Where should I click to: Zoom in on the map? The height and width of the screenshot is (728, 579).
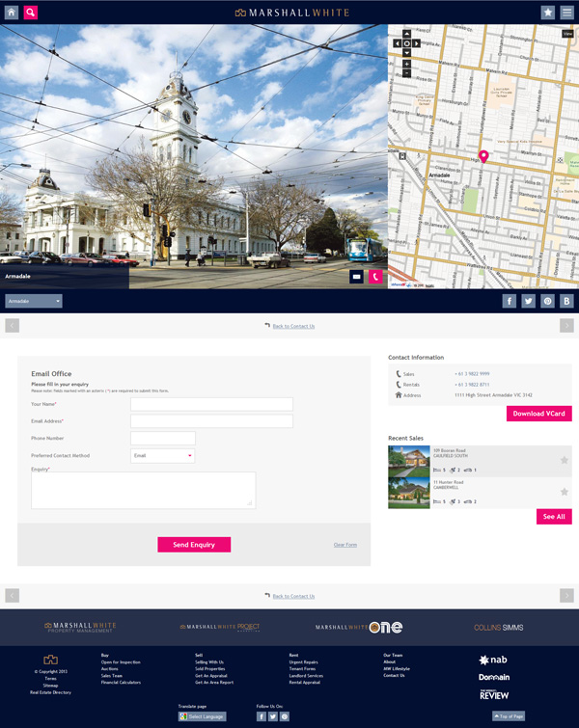pos(406,64)
